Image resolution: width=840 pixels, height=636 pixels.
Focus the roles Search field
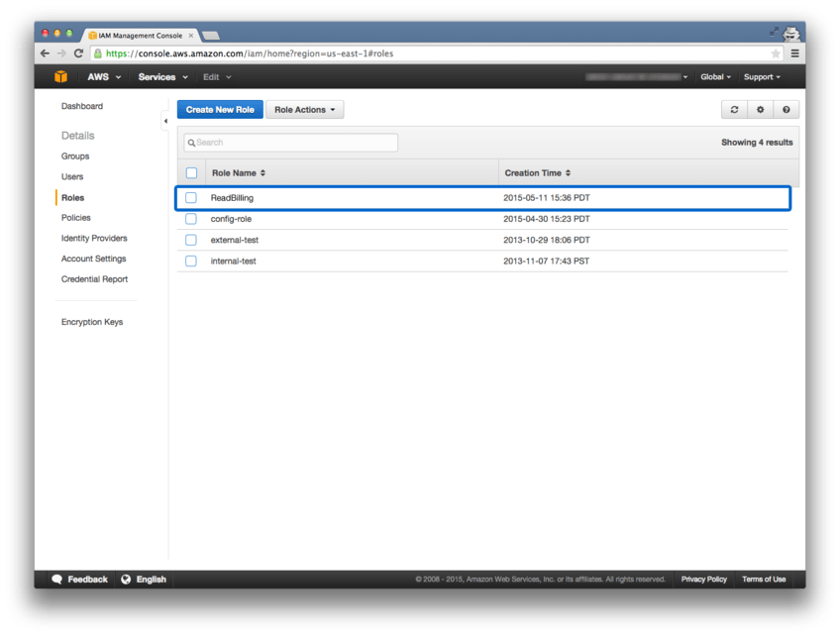pyautogui.click(x=291, y=143)
